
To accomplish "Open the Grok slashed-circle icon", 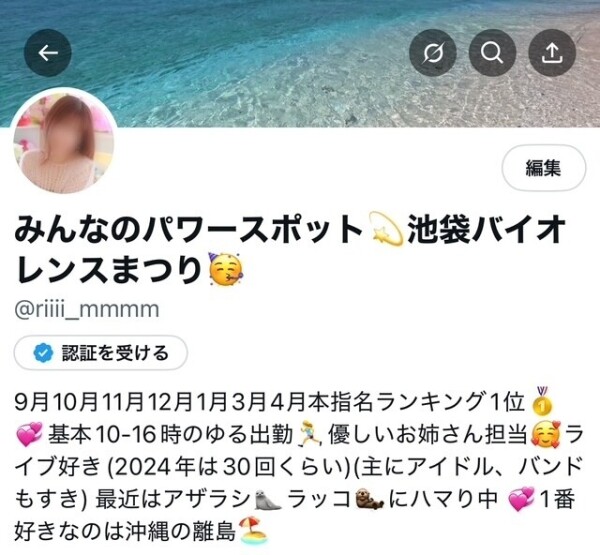I will click(433, 53).
